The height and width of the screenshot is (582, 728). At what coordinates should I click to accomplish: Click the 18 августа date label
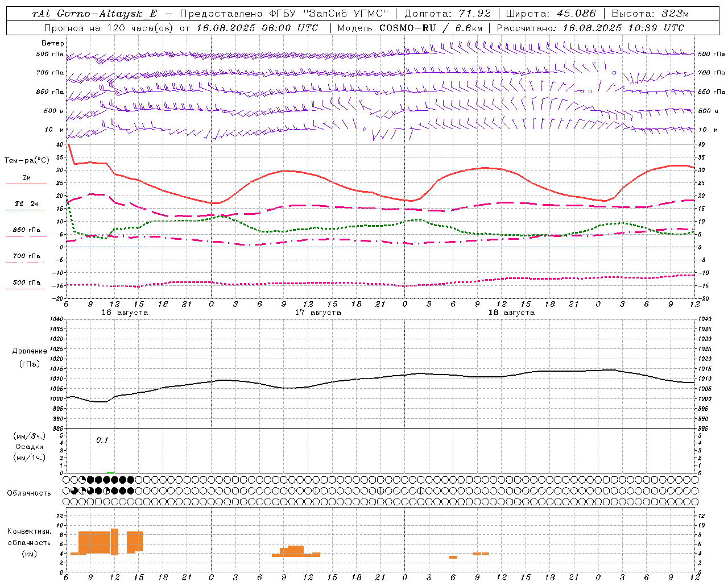pos(511,313)
